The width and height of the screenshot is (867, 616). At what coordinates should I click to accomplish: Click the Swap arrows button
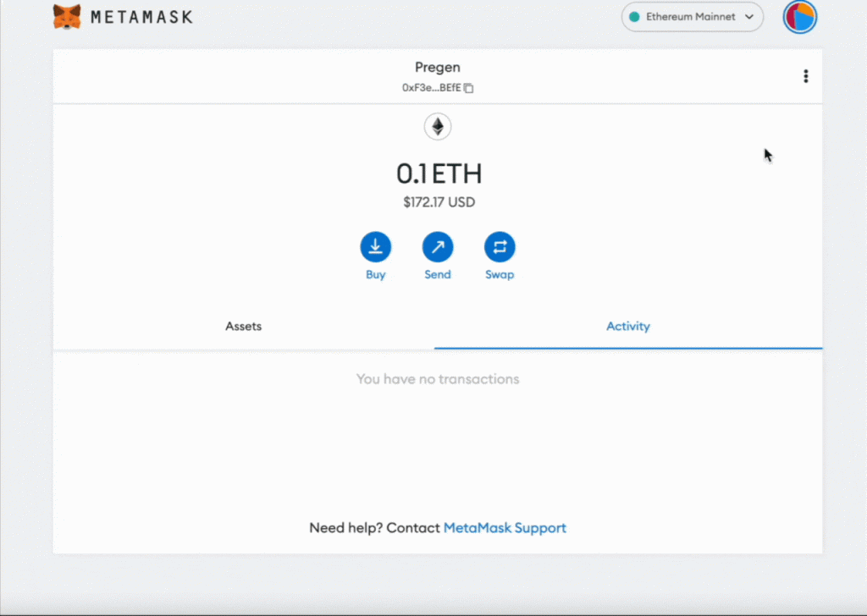[x=500, y=246]
